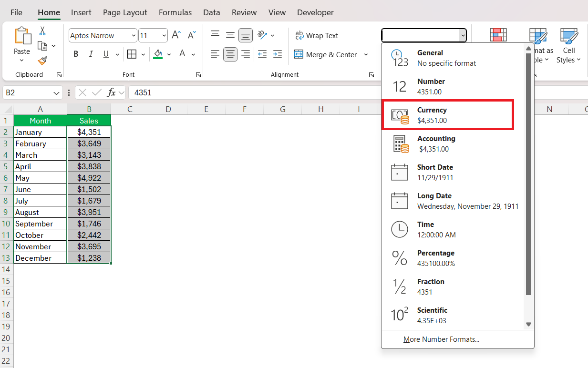This screenshot has width=588, height=368.
Task: Toggle Underline formatting
Action: tap(106, 54)
